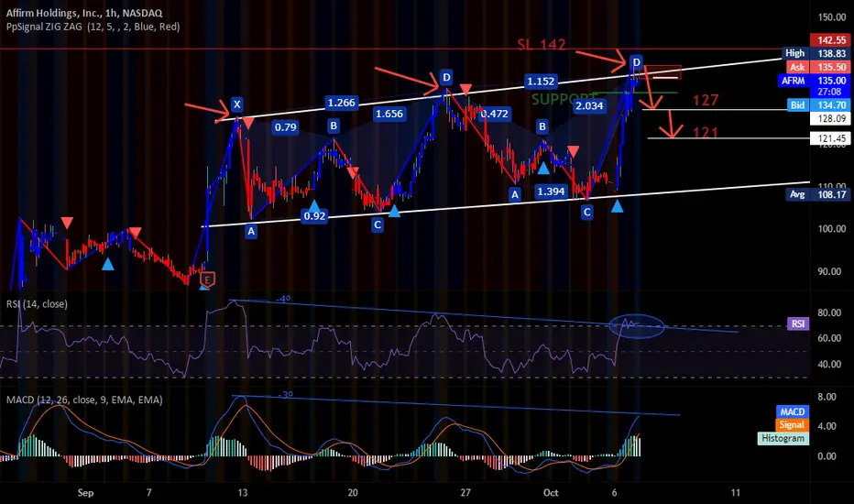Click the 0.472 ratio label

pyautogui.click(x=494, y=114)
